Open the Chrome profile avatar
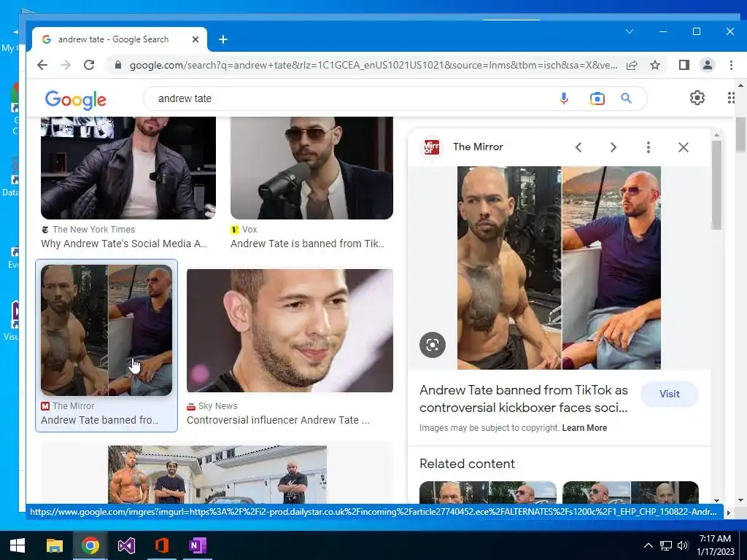This screenshot has width=747, height=560. [x=708, y=65]
